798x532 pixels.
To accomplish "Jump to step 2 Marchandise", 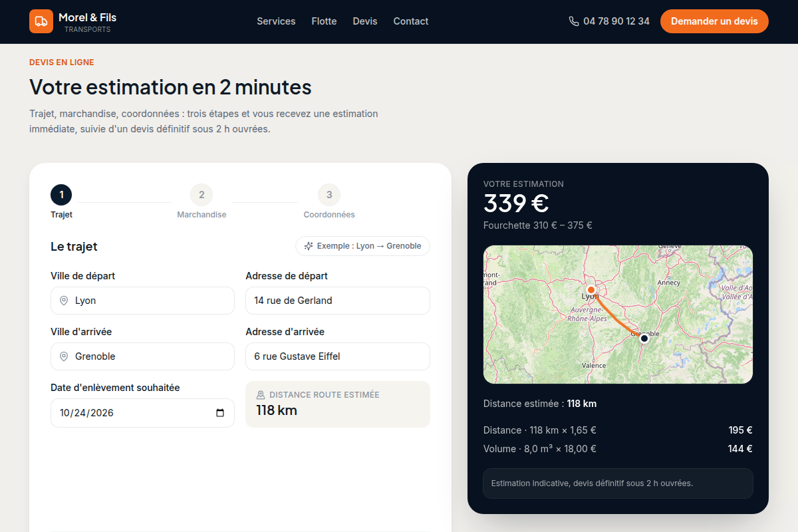I will 201,201.
